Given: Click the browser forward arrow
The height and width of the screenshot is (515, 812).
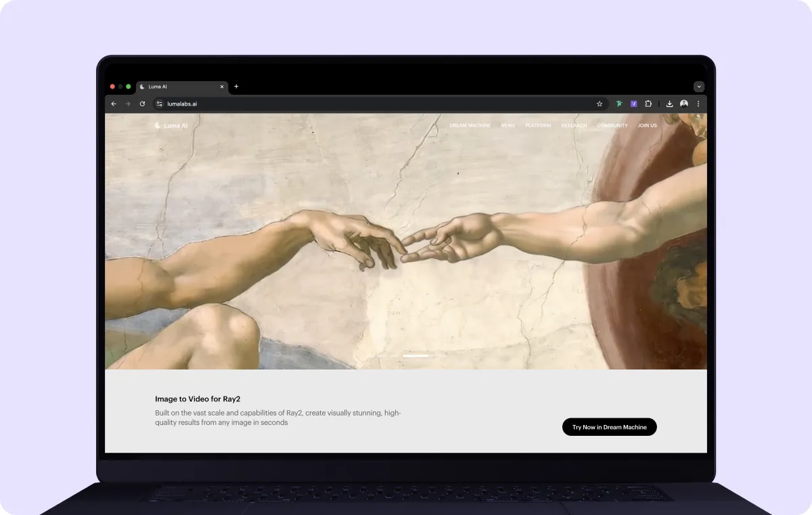Looking at the screenshot, I should [128, 104].
